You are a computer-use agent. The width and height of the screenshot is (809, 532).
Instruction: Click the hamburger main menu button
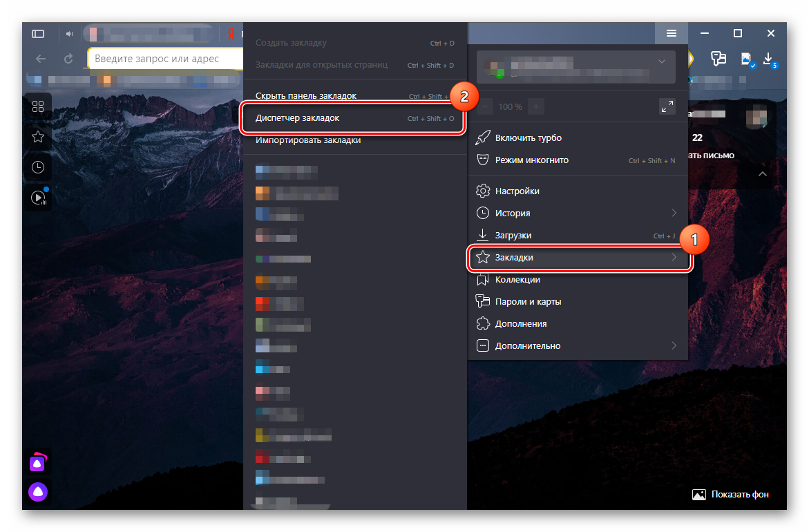pos(671,33)
